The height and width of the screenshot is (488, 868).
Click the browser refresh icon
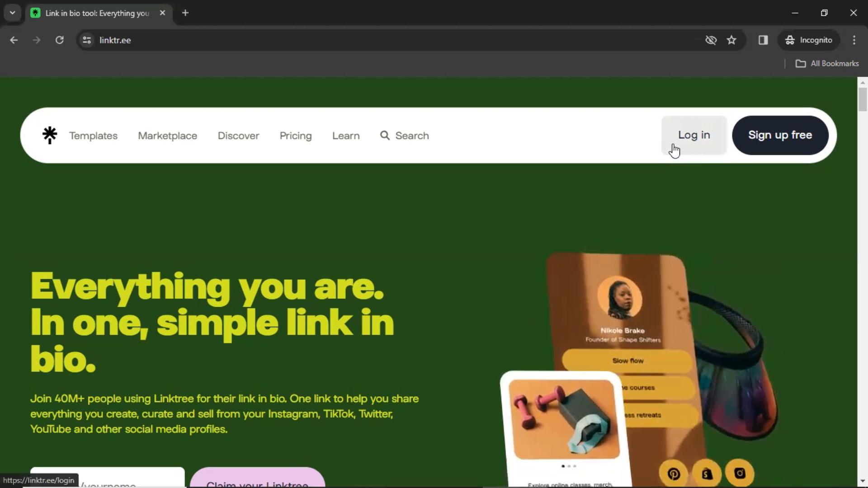59,40
